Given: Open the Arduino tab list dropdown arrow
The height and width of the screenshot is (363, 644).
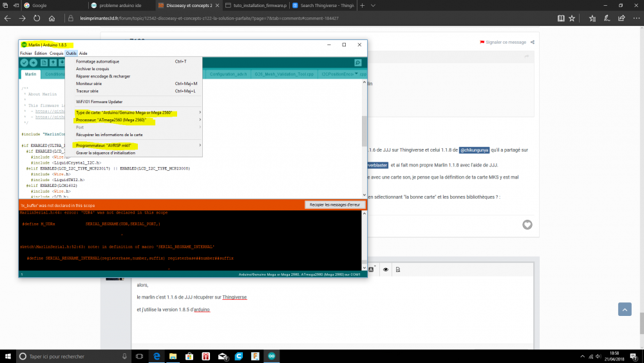Looking at the screenshot, I should (356, 74).
